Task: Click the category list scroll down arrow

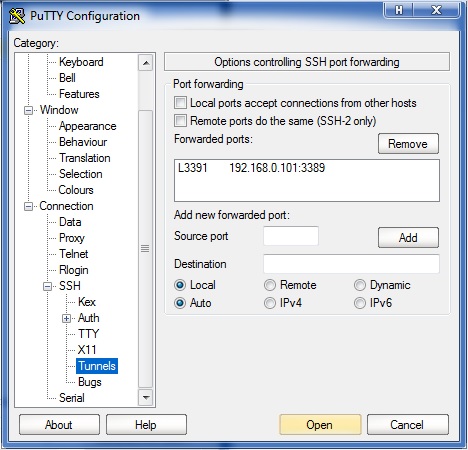Action: (x=146, y=397)
